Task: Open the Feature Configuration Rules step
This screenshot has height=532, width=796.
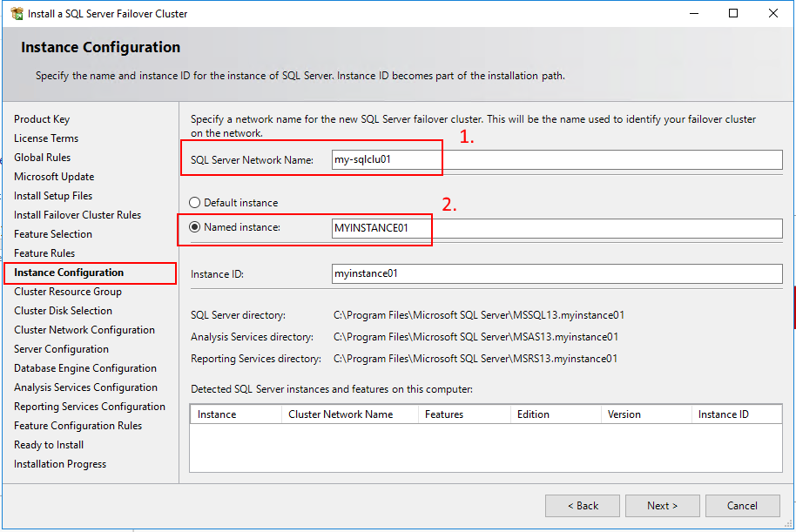Action: point(78,426)
